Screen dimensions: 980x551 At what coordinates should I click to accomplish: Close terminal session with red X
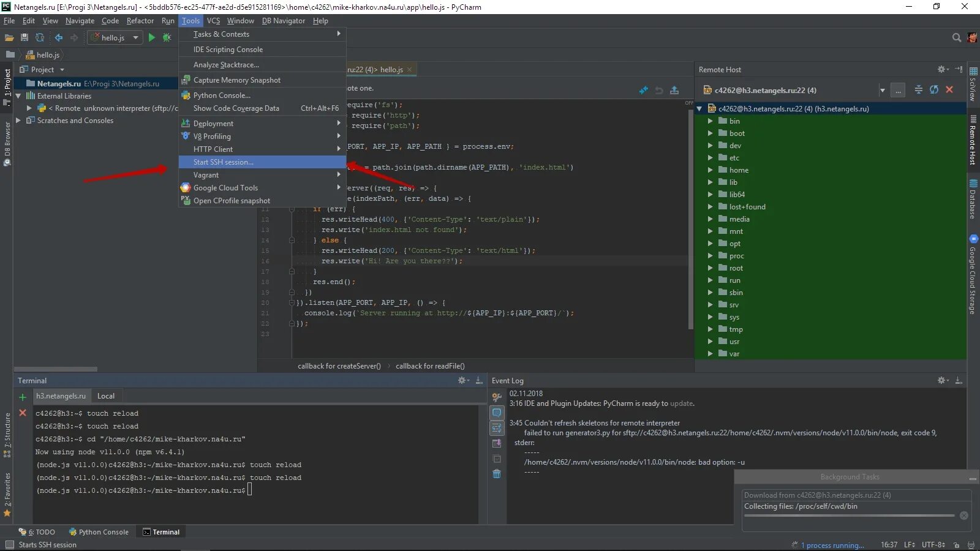pos(23,413)
